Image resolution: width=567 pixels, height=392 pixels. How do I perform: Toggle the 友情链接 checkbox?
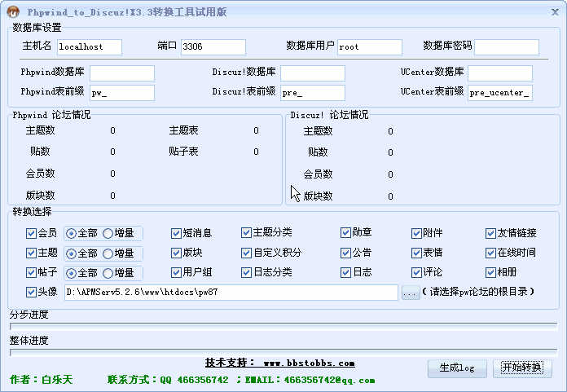(x=490, y=233)
